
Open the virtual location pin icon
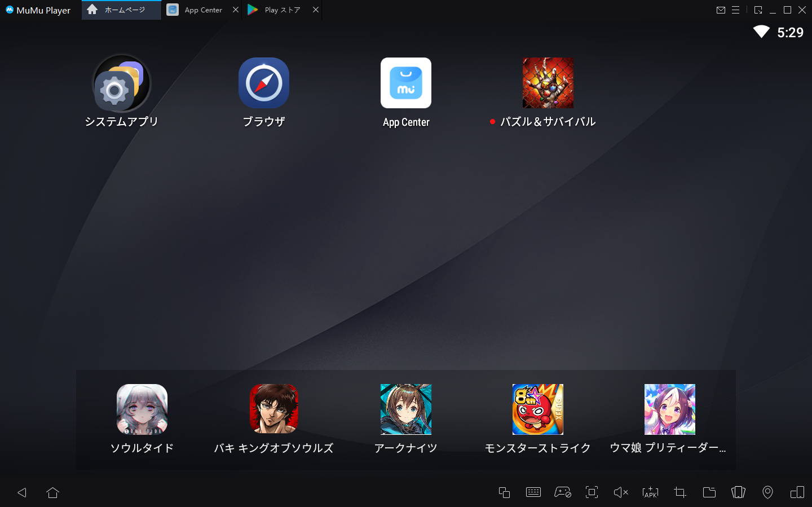pos(767,492)
